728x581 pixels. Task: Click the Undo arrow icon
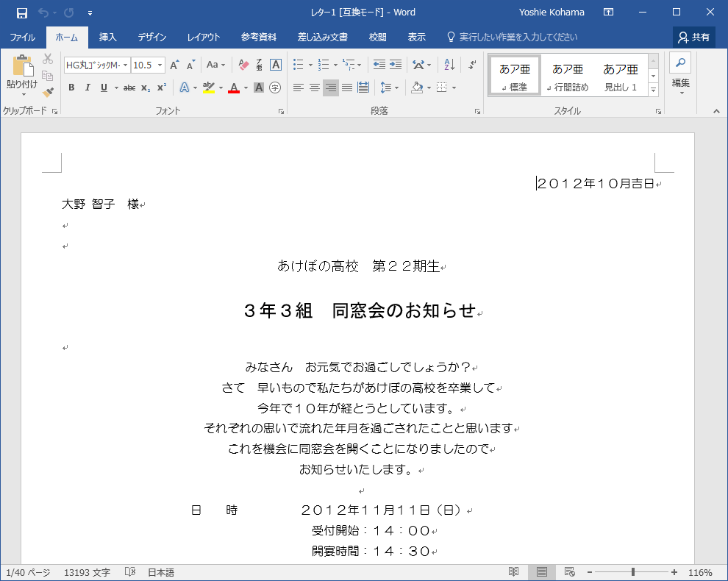[43, 13]
